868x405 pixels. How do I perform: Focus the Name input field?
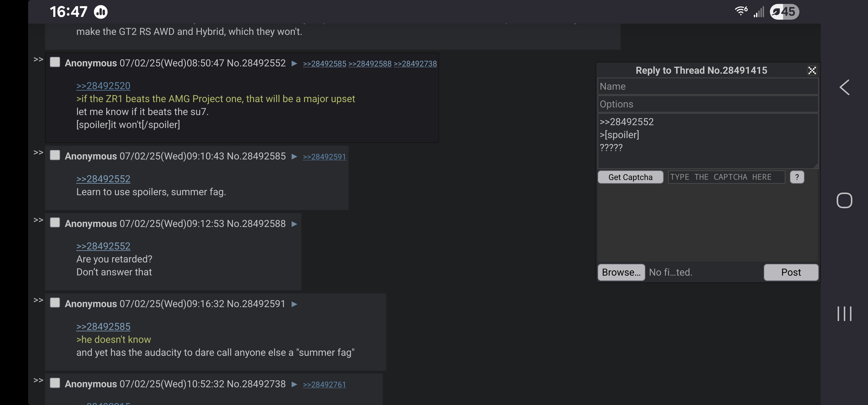pyautogui.click(x=707, y=86)
